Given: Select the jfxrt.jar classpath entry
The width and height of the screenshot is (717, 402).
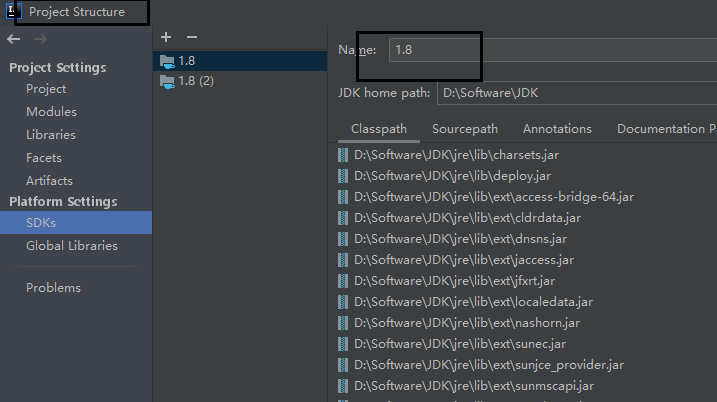Looking at the screenshot, I should 454,281.
